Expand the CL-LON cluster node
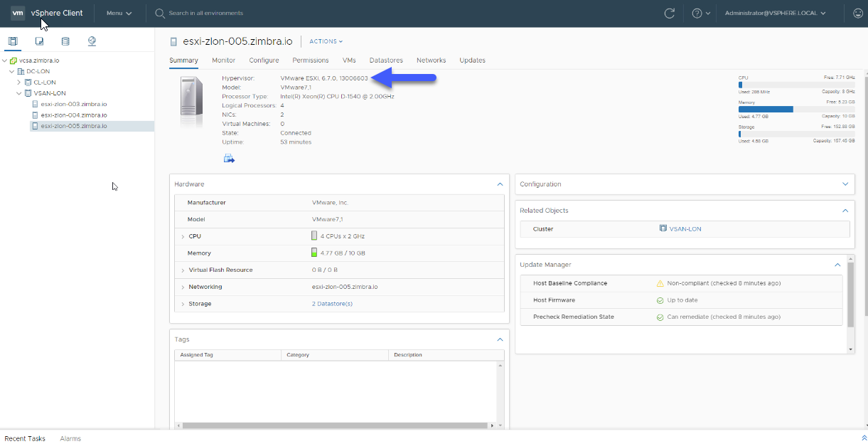 (19, 83)
